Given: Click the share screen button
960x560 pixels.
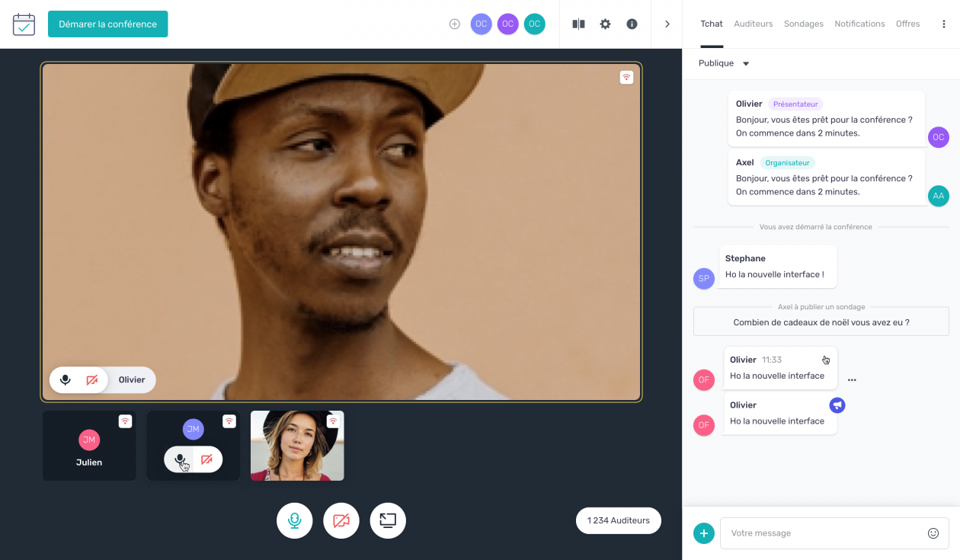Looking at the screenshot, I should point(388,521).
